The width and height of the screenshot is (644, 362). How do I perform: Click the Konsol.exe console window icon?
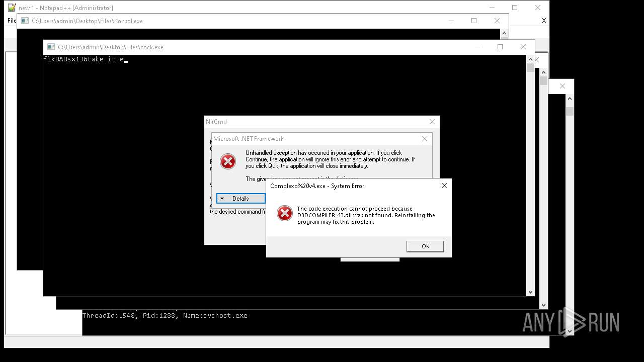25,21
